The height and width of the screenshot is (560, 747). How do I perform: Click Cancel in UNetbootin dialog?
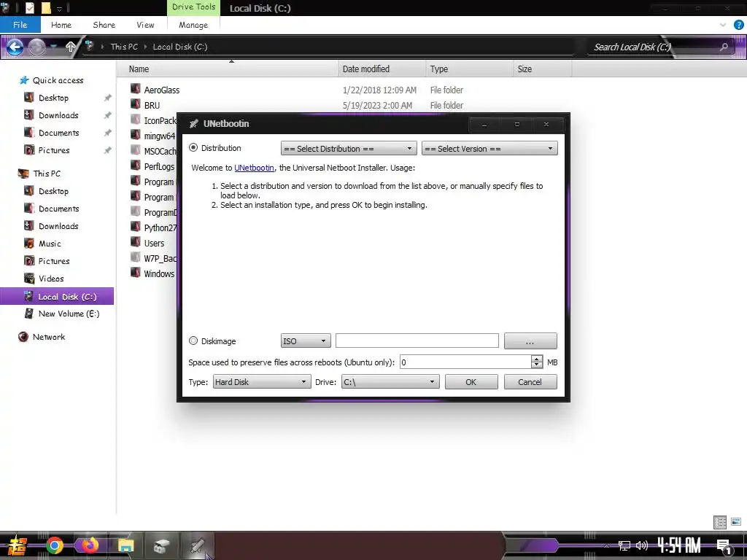tap(530, 382)
